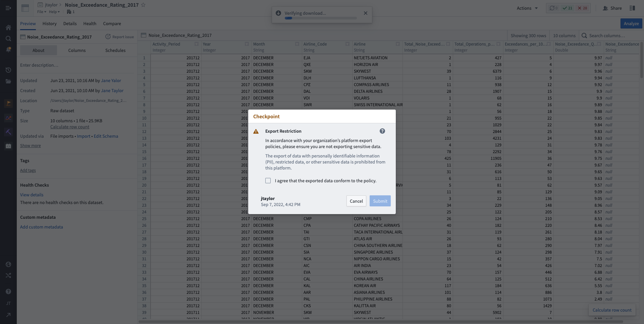Viewport: 644px width, 324px height.
Task: Click the organization building icon
Action: click(x=69, y=12)
